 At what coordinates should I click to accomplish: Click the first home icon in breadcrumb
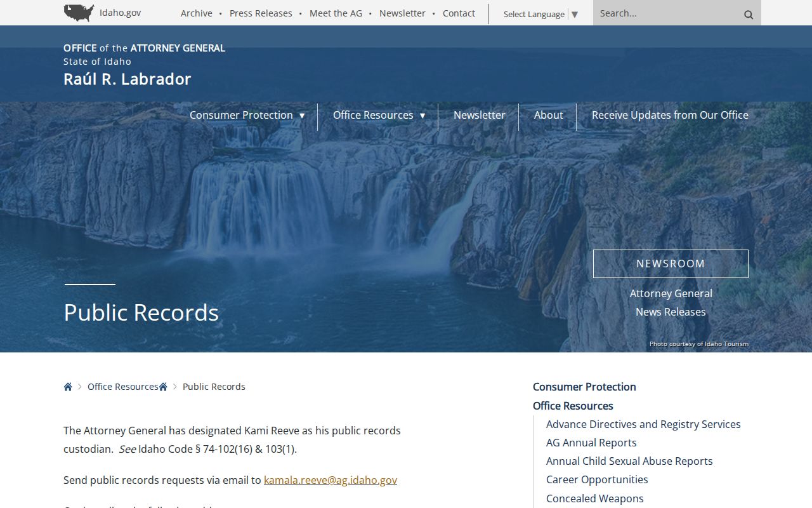coord(68,387)
